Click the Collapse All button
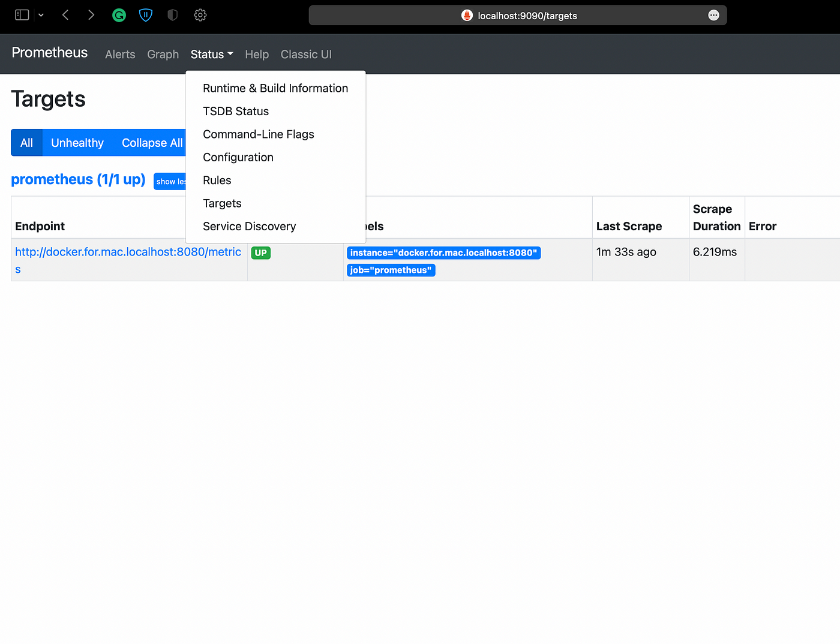The height and width of the screenshot is (644, 840). pyautogui.click(x=150, y=143)
